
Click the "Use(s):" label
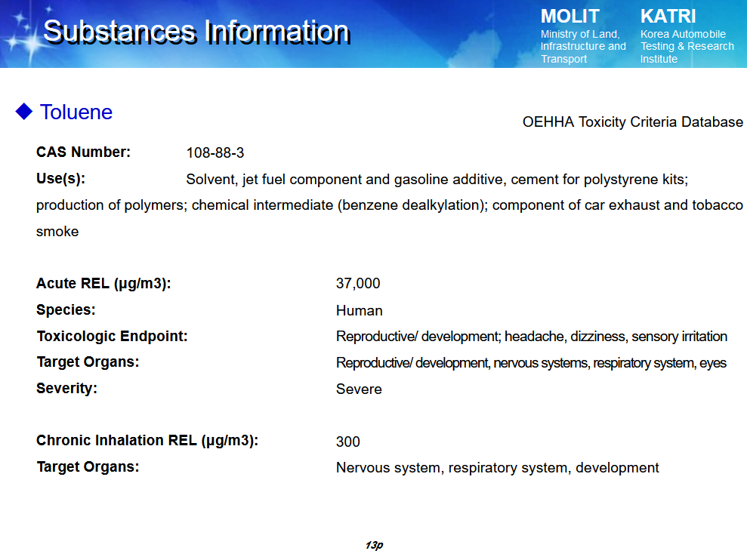(x=60, y=179)
